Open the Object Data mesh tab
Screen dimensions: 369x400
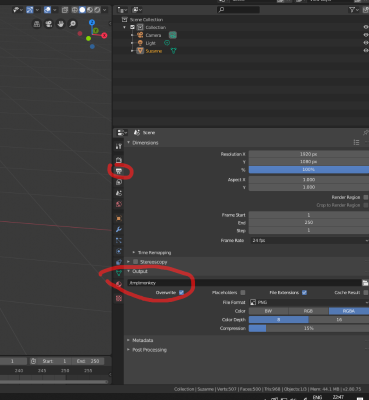pos(119,273)
